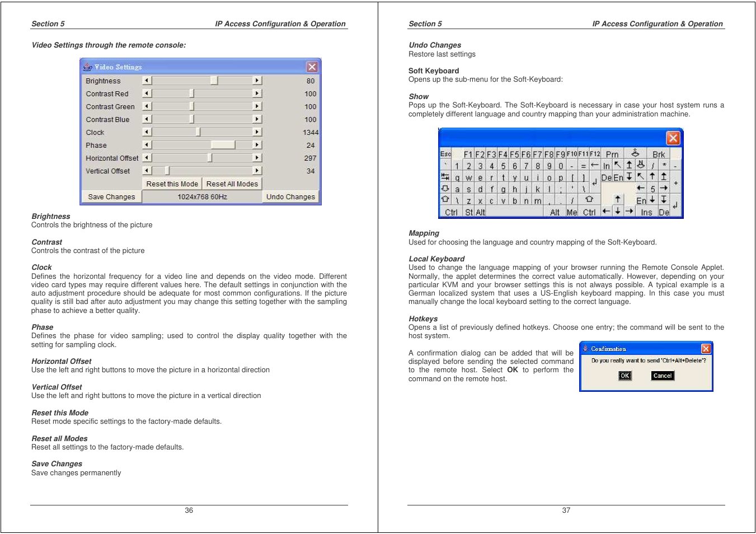Screen dimensions: 756x534
Task: Decrease Phase with its left arrow
Action: coord(147,145)
